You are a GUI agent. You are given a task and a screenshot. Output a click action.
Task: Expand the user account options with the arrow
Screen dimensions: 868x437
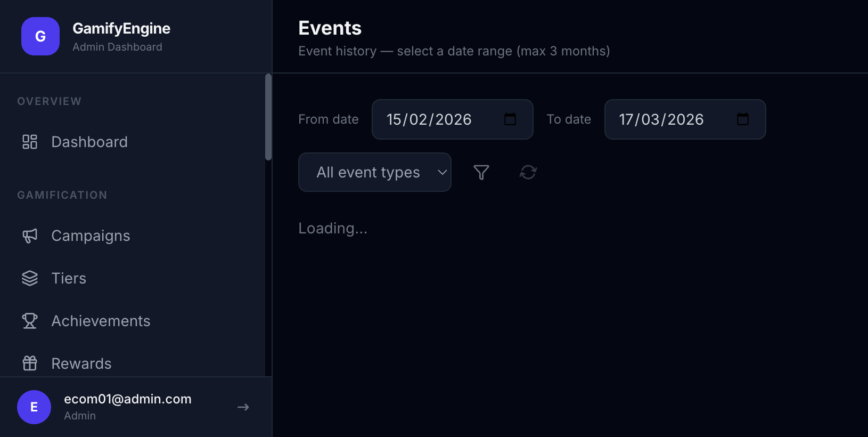click(x=243, y=407)
